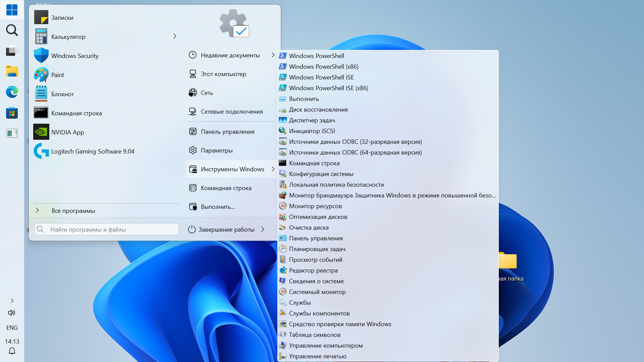Open NVIDIA App from pinned list
The image size is (644, 362).
[x=67, y=132]
